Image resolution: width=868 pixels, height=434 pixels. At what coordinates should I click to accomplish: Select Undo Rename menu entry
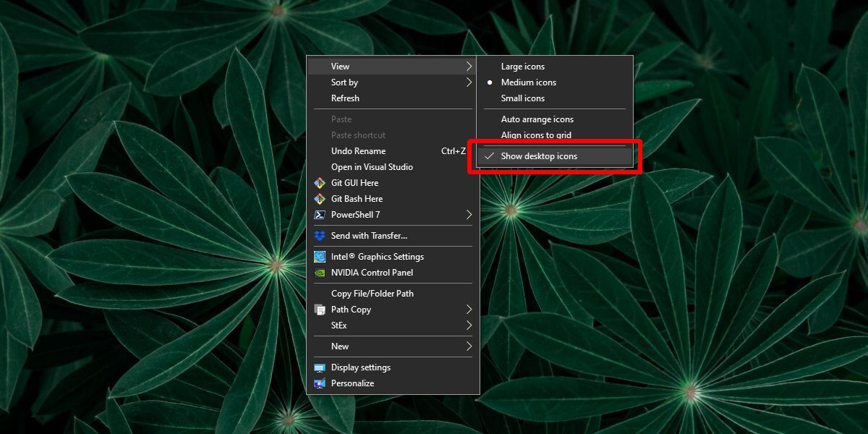(358, 151)
